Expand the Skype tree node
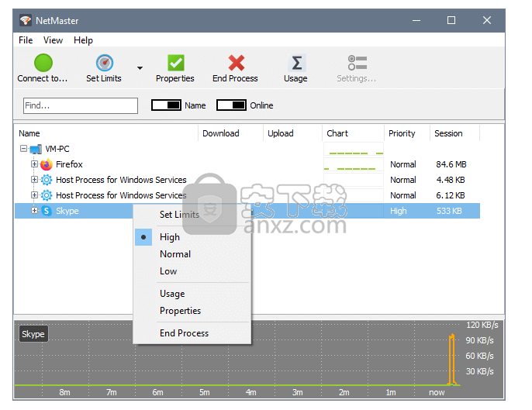532x410 pixels. point(34,211)
